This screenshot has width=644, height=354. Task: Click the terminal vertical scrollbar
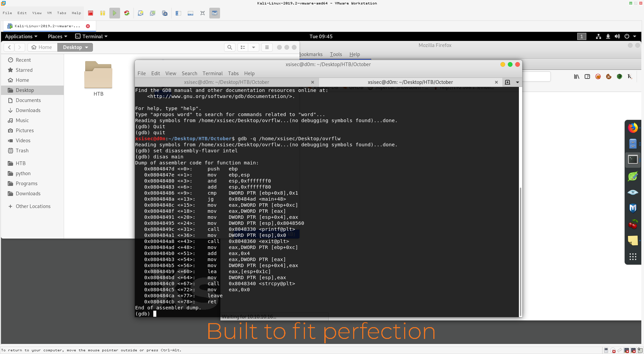coord(521,252)
